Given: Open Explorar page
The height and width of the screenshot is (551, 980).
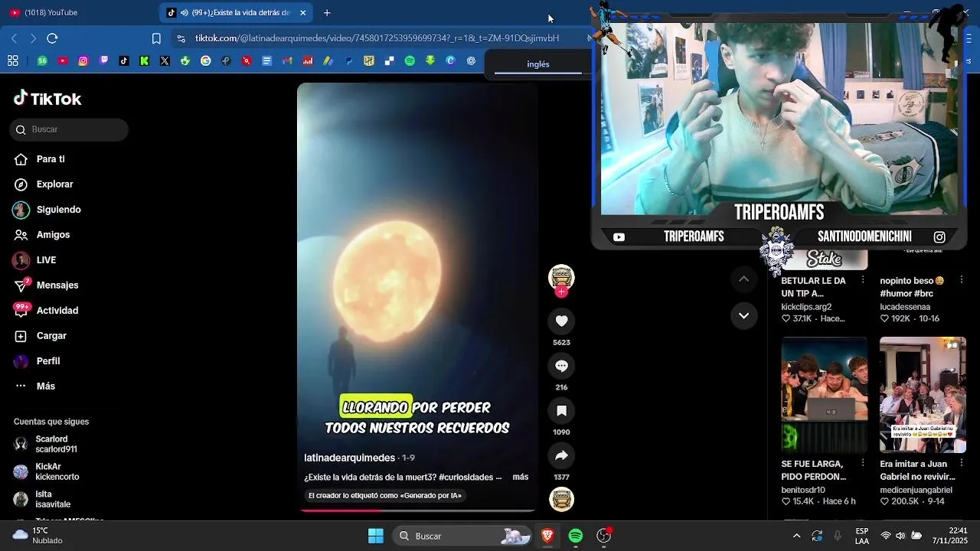Looking at the screenshot, I should click(55, 184).
